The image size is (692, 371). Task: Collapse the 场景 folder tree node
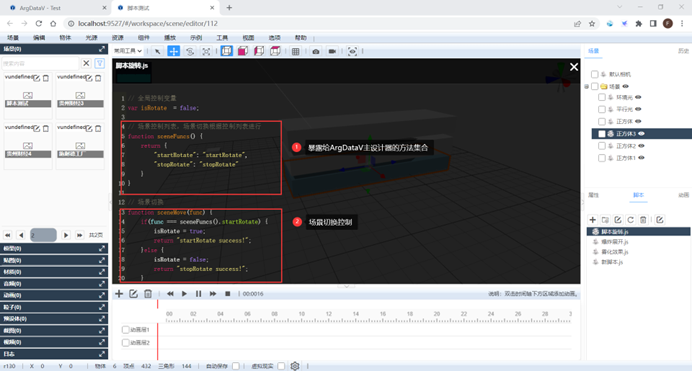click(587, 86)
